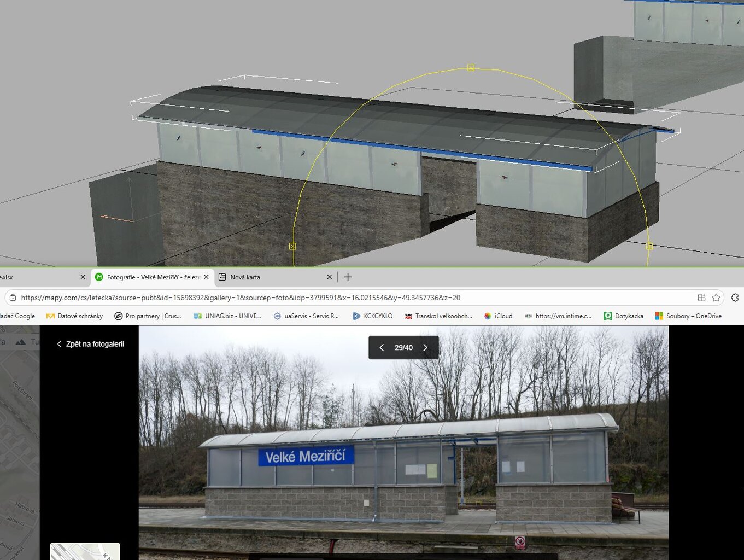744x560 pixels.
Task: Click Zpět na fotogalerii link
Action: click(90, 344)
